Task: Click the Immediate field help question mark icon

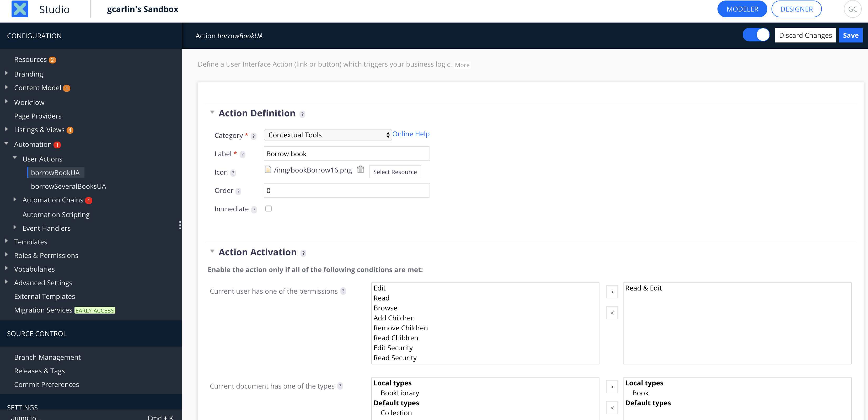Action: click(x=255, y=209)
